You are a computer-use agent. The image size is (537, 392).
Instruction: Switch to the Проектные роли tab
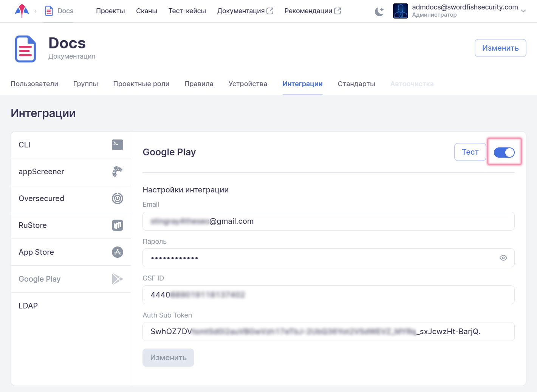pos(141,84)
